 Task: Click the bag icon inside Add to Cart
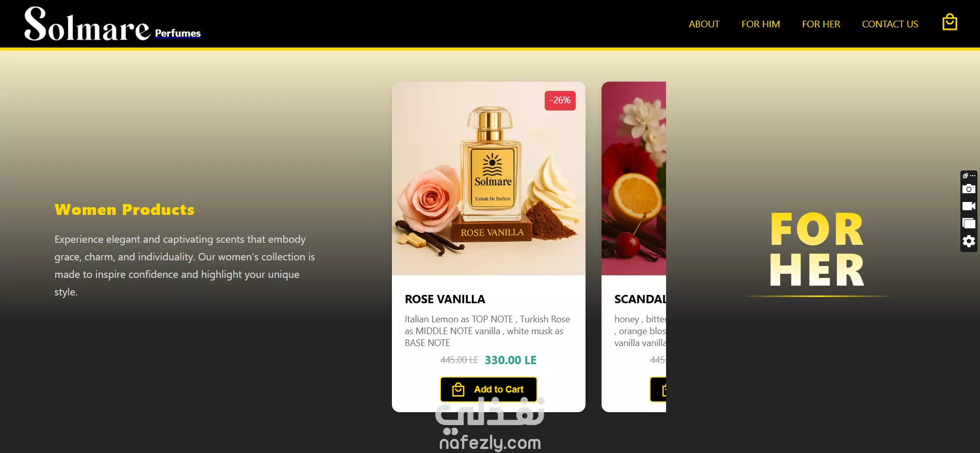tap(458, 389)
